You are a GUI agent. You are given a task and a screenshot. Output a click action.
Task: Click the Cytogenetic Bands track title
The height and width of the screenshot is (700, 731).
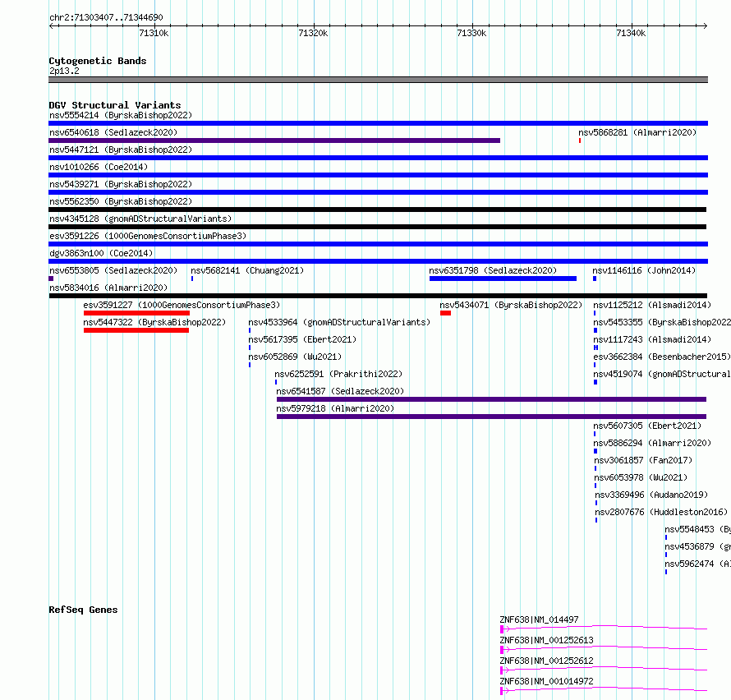98,61
